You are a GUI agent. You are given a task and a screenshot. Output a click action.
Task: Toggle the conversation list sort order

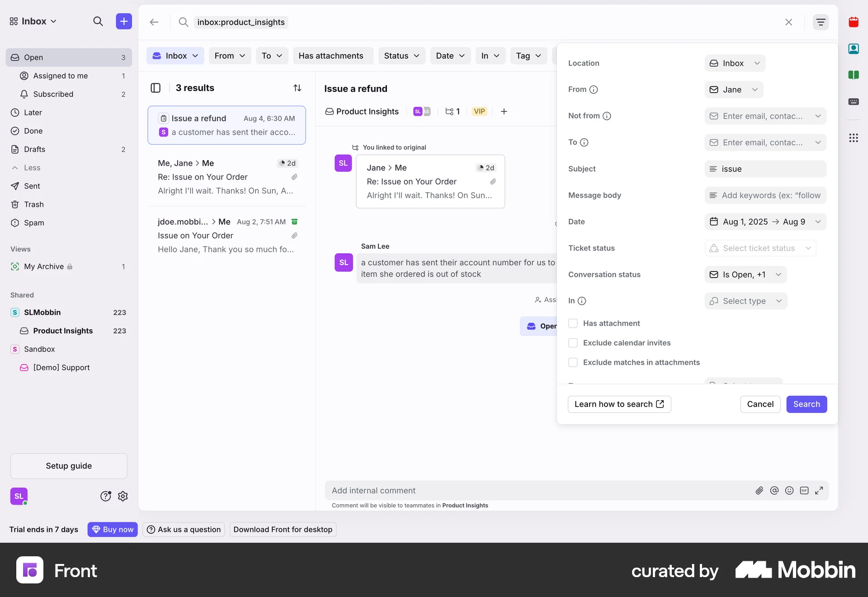point(297,88)
